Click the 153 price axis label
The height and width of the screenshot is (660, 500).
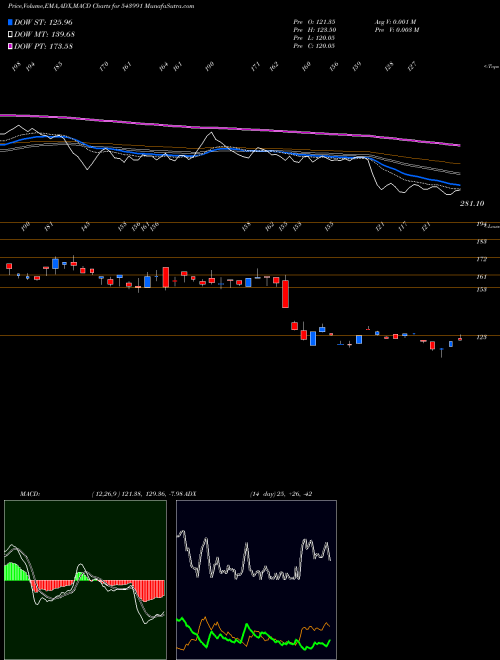click(x=481, y=290)
